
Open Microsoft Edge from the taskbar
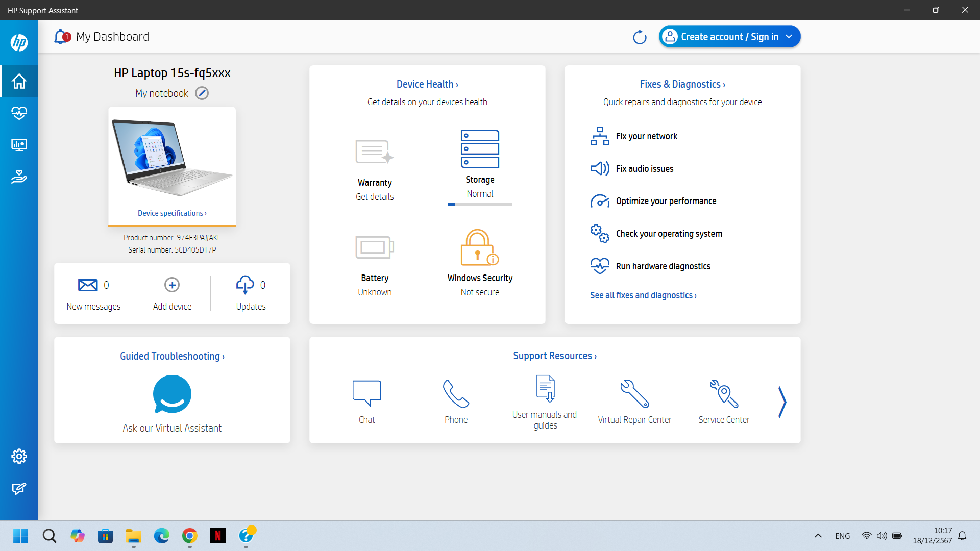[161, 536]
